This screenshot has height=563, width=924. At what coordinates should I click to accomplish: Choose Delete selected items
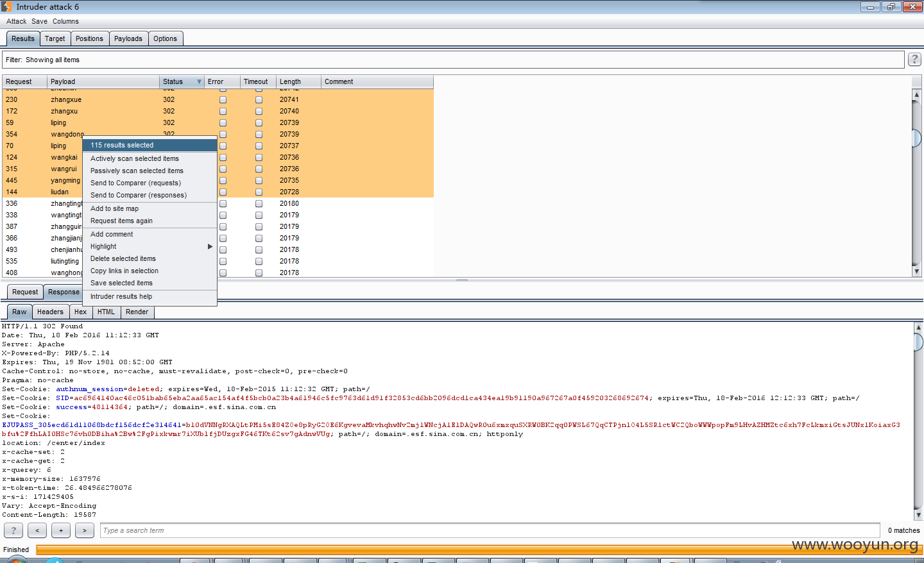point(150,258)
